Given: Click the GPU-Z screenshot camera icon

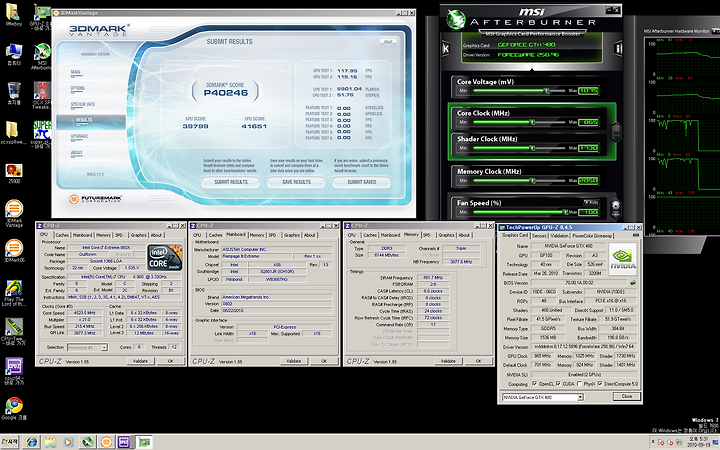Looking at the screenshot, I should 636,235.
